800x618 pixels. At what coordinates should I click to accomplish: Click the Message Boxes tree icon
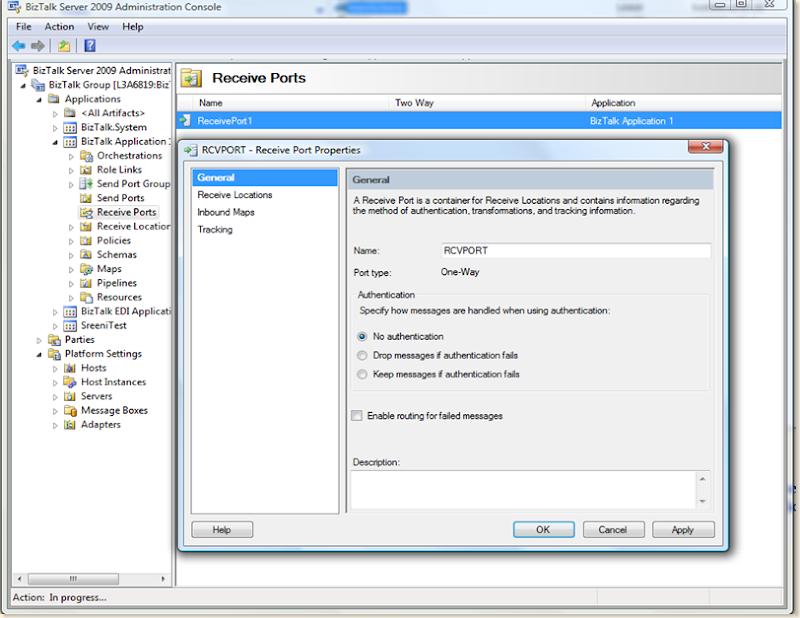pos(70,411)
